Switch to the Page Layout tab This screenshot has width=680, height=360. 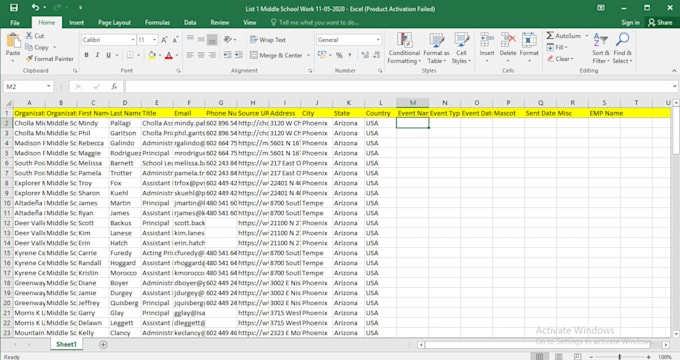114,22
